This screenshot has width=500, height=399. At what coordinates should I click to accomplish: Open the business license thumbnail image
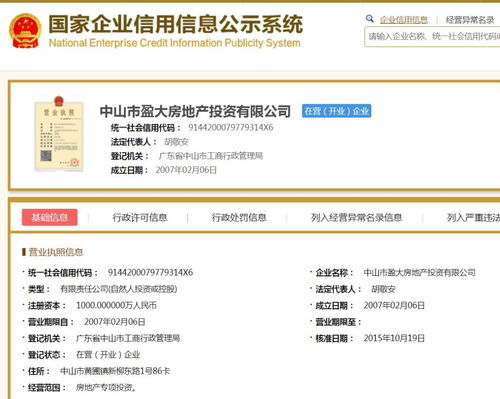tap(59, 134)
